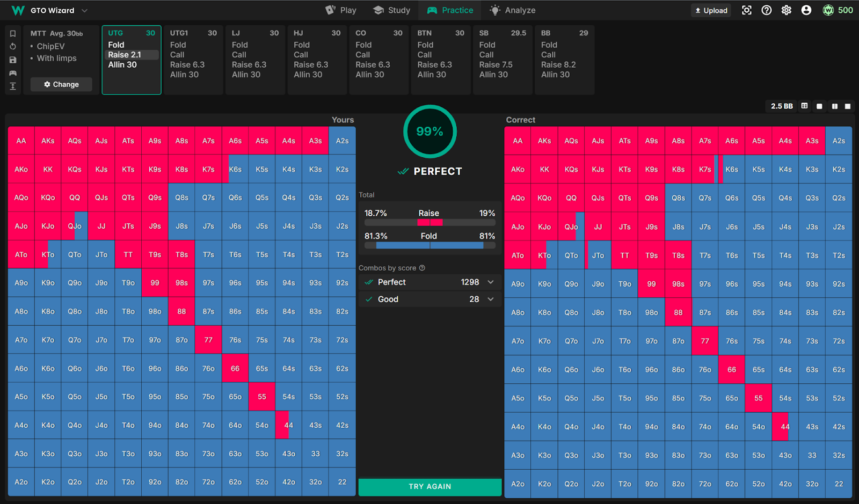Toggle the 2.5 BB size option
The width and height of the screenshot is (859, 504).
tap(782, 106)
